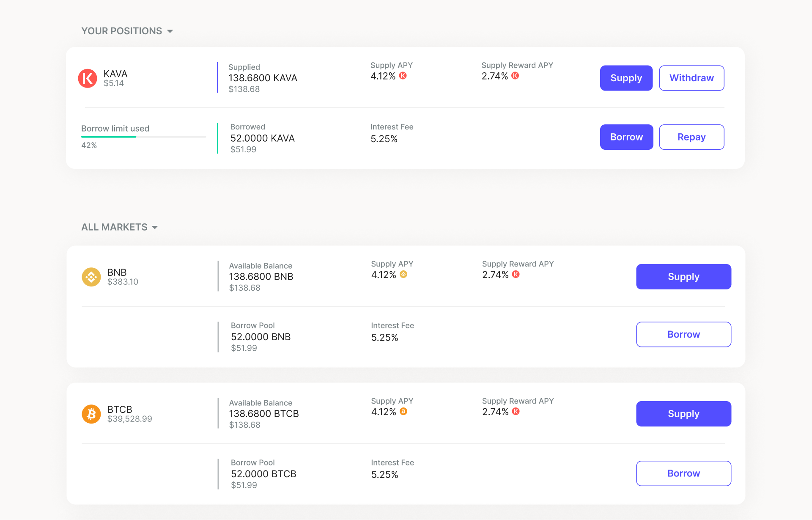Click the KAVA asset name label
The height and width of the screenshot is (520, 812).
pyautogui.click(x=115, y=74)
